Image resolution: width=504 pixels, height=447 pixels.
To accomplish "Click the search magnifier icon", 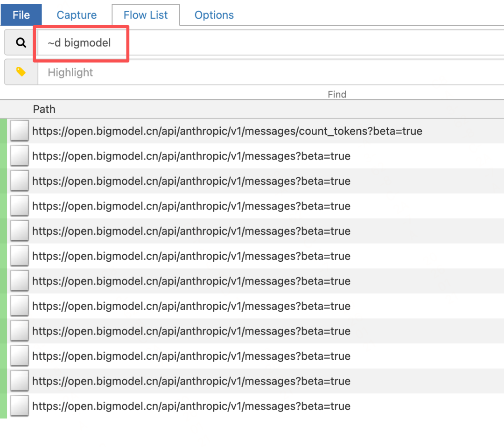I will tap(21, 43).
